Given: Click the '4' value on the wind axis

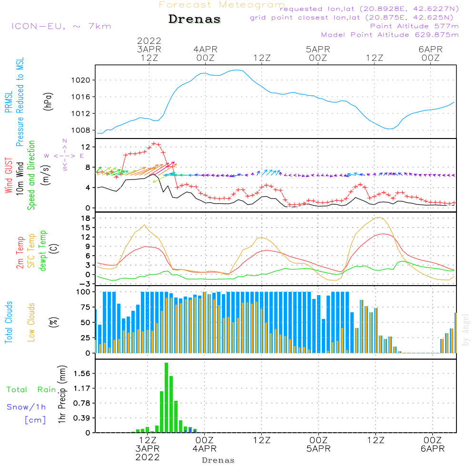Looking at the screenshot, I should click(x=88, y=188).
